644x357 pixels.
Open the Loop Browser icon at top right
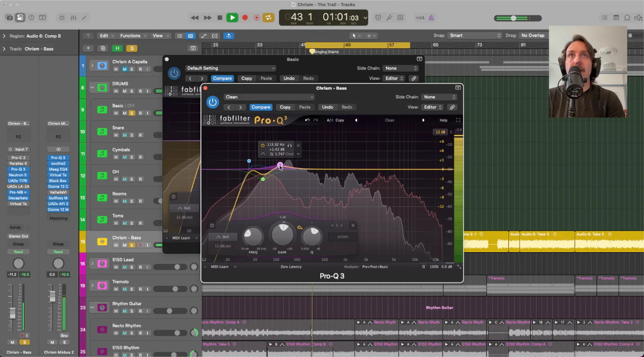(x=627, y=18)
